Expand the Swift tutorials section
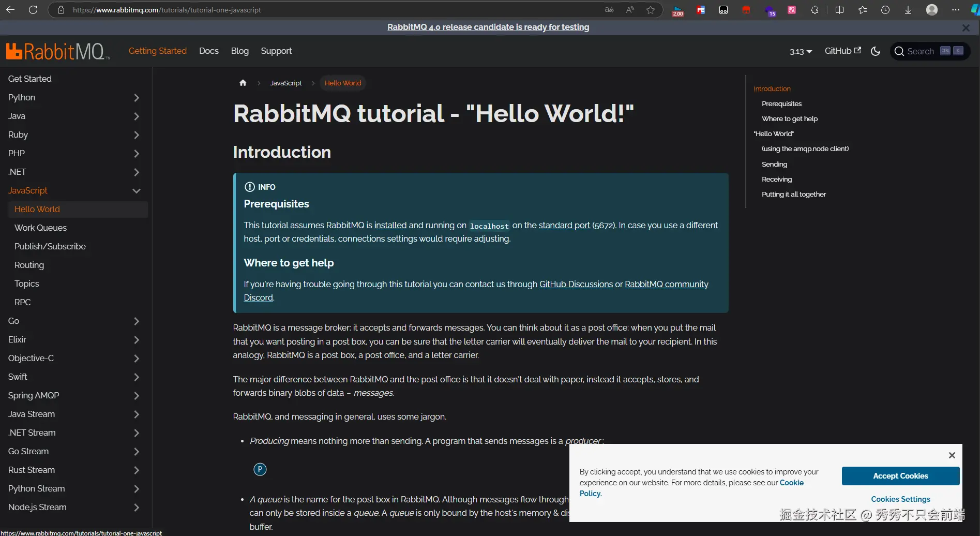The width and height of the screenshot is (980, 536). 137,377
